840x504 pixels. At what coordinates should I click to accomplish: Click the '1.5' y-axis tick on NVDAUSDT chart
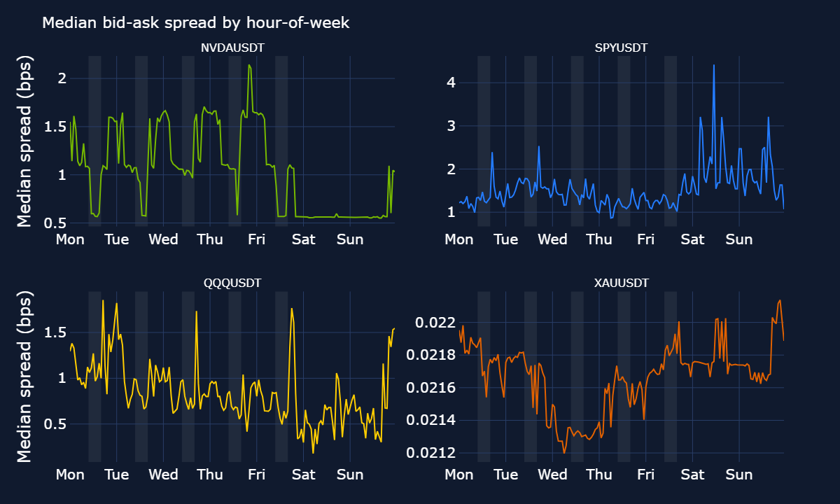tap(57, 126)
